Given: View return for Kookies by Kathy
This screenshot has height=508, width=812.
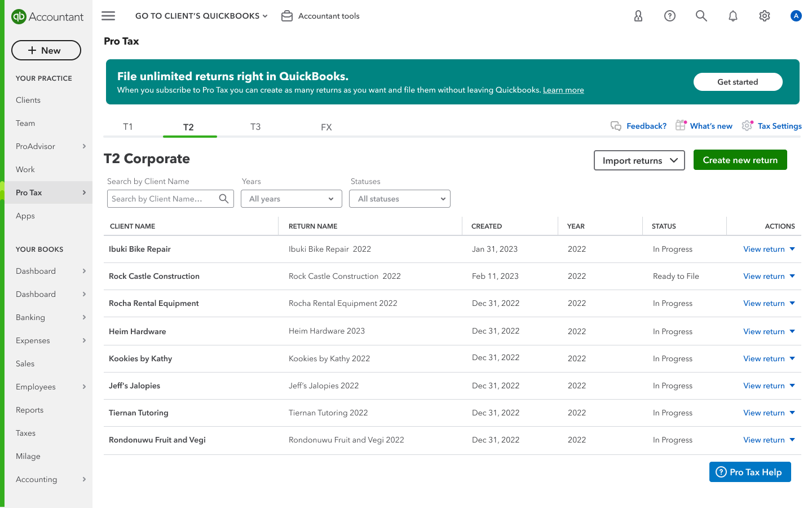Looking at the screenshot, I should coord(764,358).
